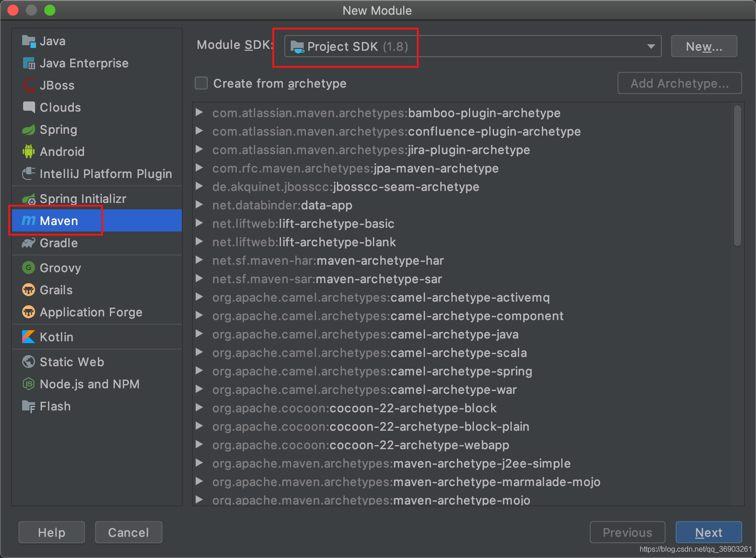This screenshot has height=558, width=756.
Task: Select maven-archetype-j2ee-simple archetype
Action: (x=391, y=463)
